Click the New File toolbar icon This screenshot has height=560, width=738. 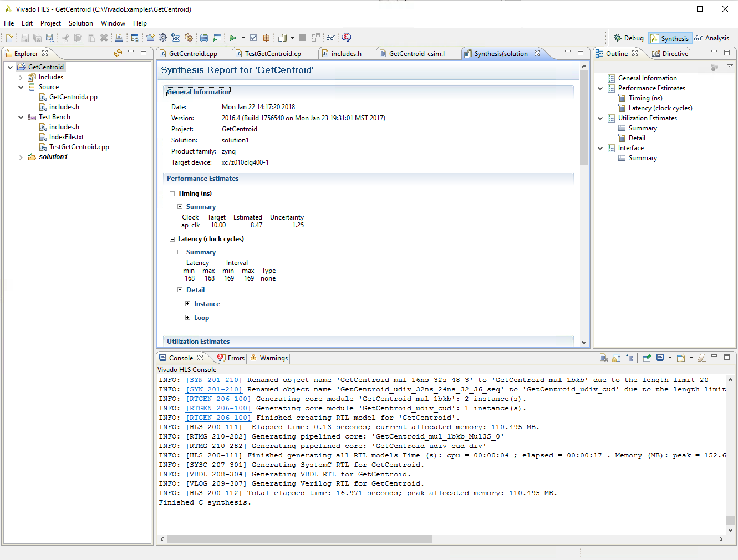(9, 38)
